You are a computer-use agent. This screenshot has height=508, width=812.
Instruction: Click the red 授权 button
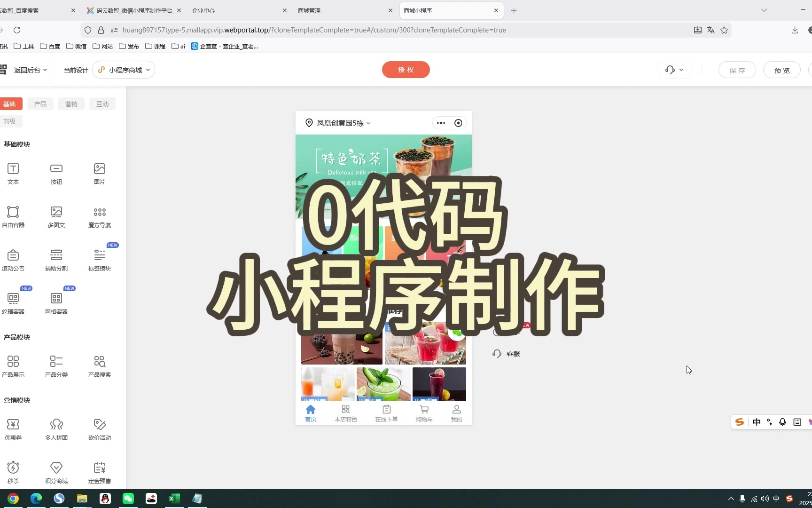pyautogui.click(x=406, y=70)
